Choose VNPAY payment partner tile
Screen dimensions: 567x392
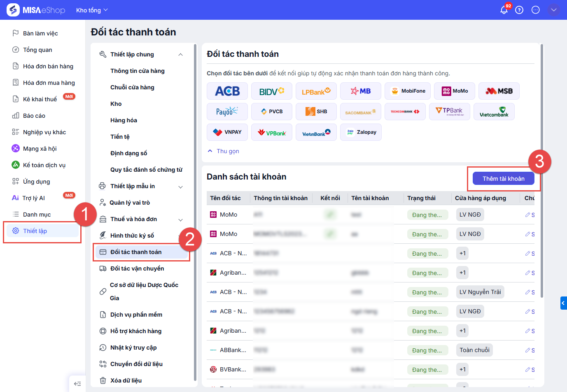click(227, 132)
